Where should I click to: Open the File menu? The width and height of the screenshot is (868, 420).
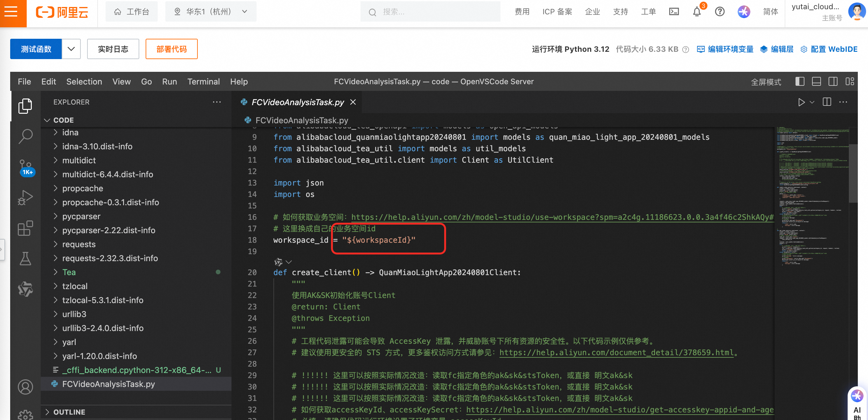coord(24,82)
